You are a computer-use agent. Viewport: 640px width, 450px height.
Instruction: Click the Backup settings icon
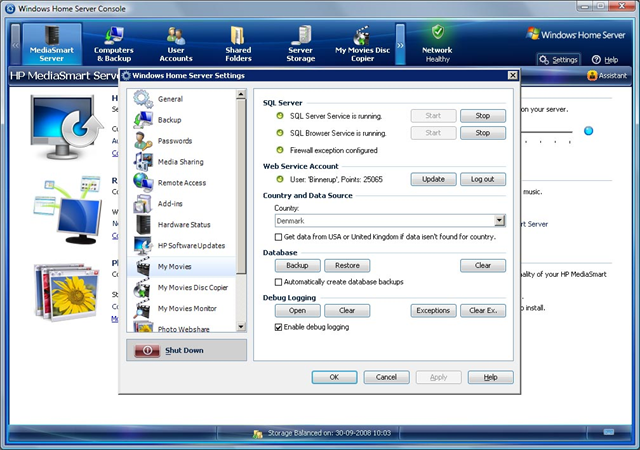[x=143, y=120]
